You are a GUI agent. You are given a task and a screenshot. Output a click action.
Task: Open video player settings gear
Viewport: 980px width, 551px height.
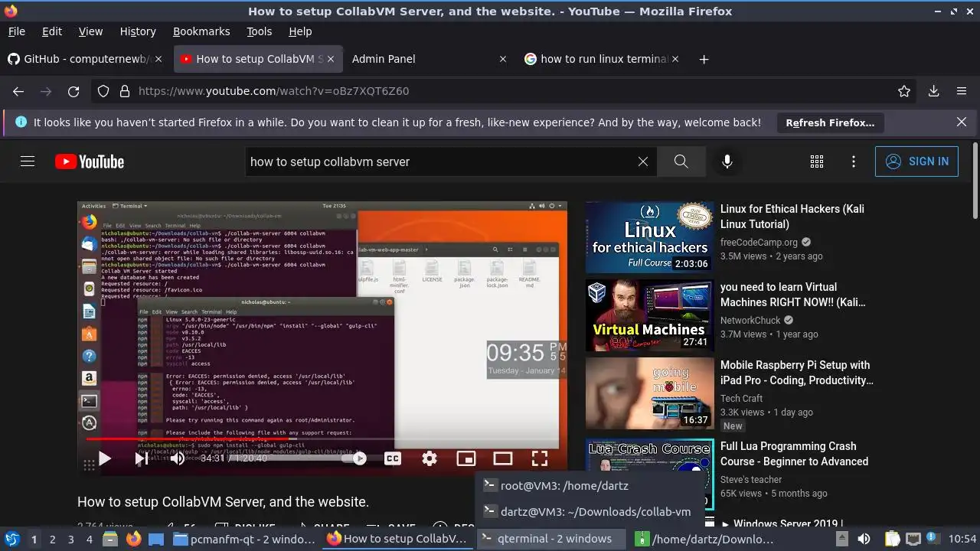tap(430, 458)
